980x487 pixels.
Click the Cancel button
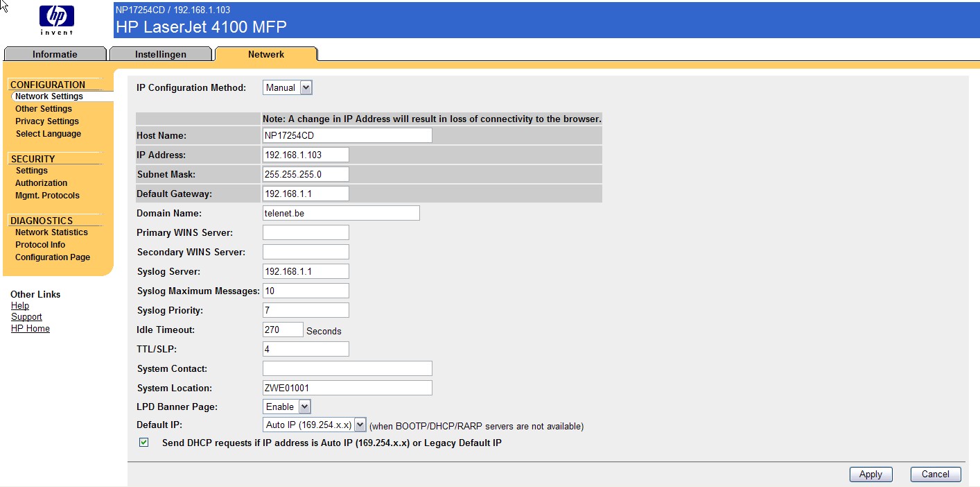(935, 475)
